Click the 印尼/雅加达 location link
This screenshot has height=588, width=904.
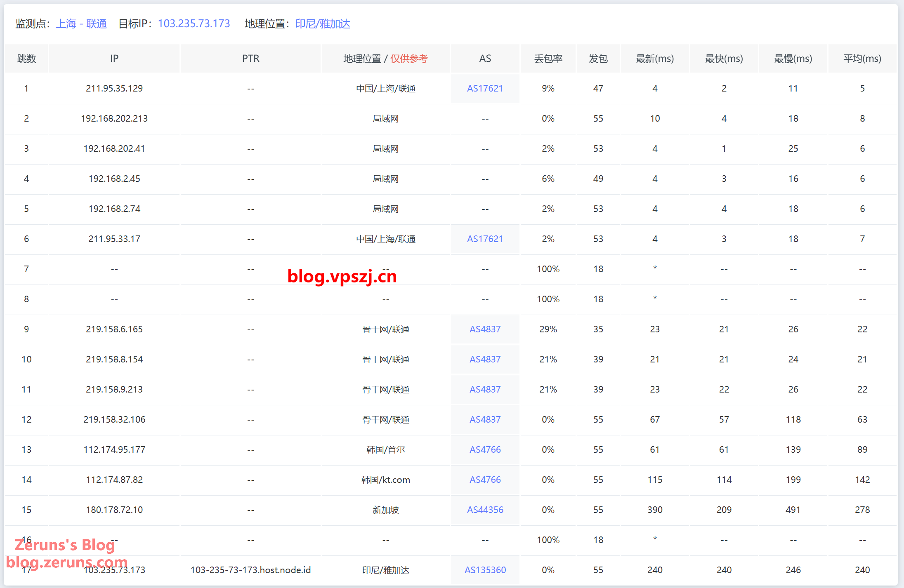[323, 24]
